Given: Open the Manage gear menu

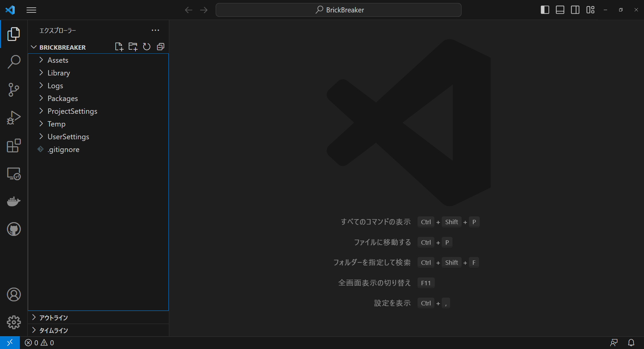Looking at the screenshot, I should click(x=14, y=322).
